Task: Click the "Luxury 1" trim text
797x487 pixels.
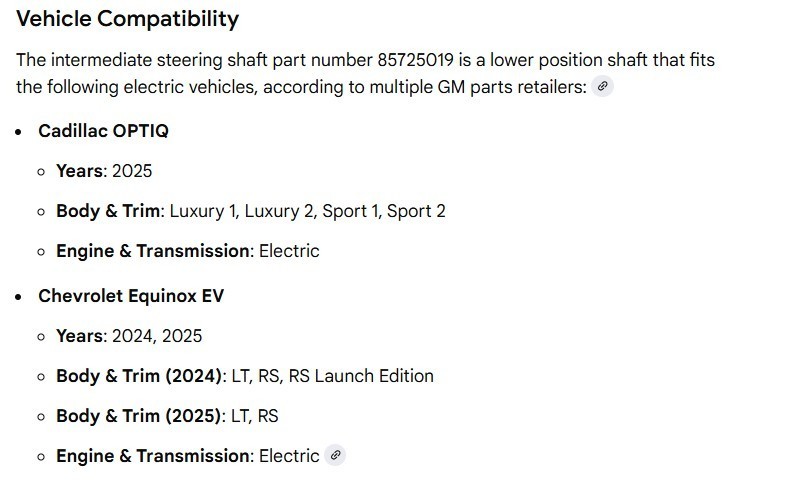Action: coord(203,211)
